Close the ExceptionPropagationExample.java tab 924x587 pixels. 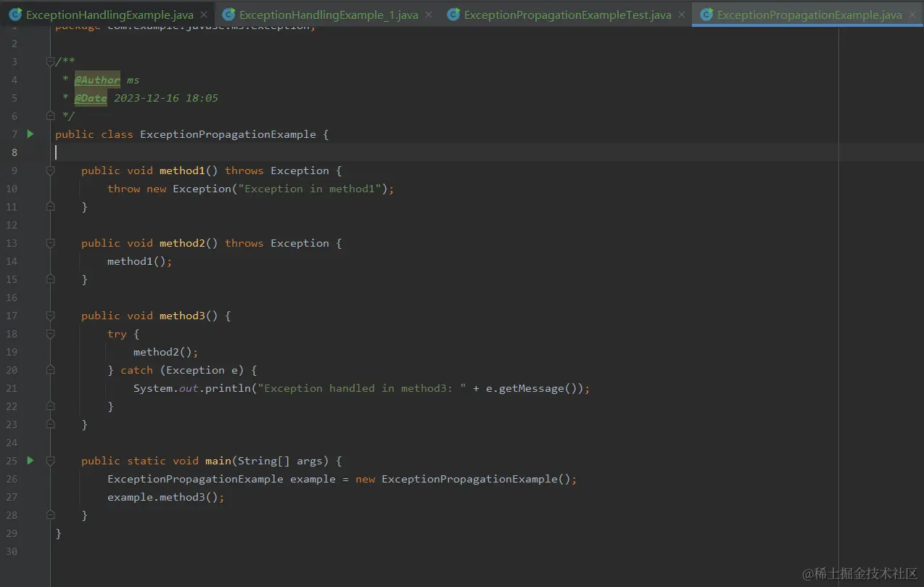[x=912, y=15]
